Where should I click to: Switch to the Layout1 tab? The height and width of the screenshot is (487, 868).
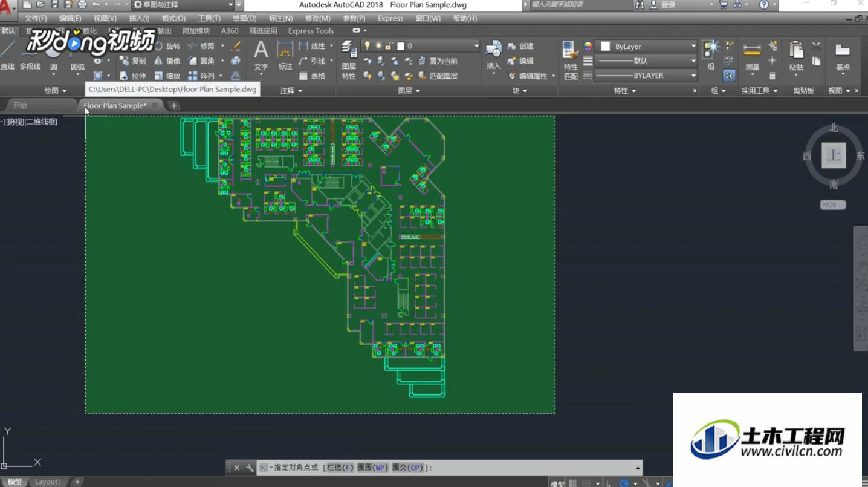[x=48, y=482]
